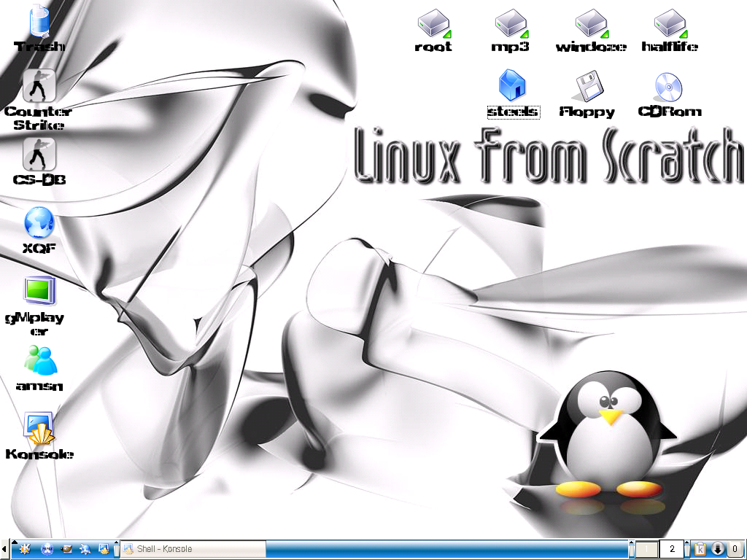Screen dimensions: 747x560
Task: Open Klipper clipboard tray icon
Action: click(700, 549)
